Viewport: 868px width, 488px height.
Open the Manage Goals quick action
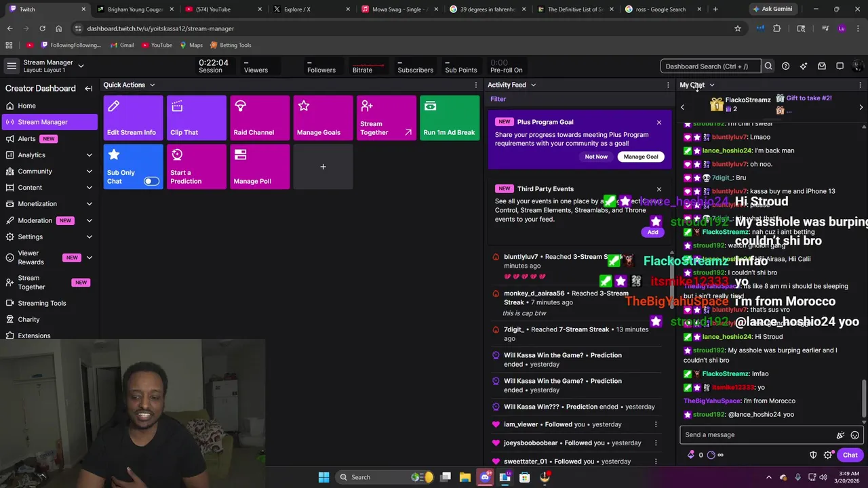tap(323, 118)
